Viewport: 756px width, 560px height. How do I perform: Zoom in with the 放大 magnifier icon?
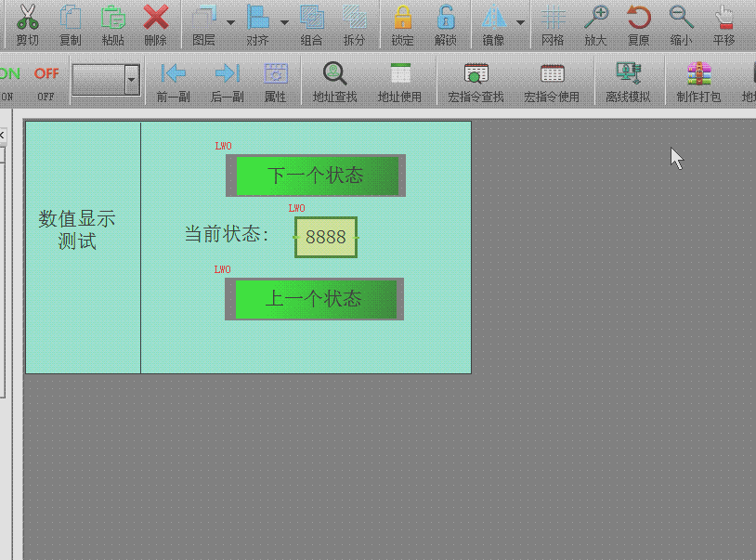pyautogui.click(x=595, y=19)
